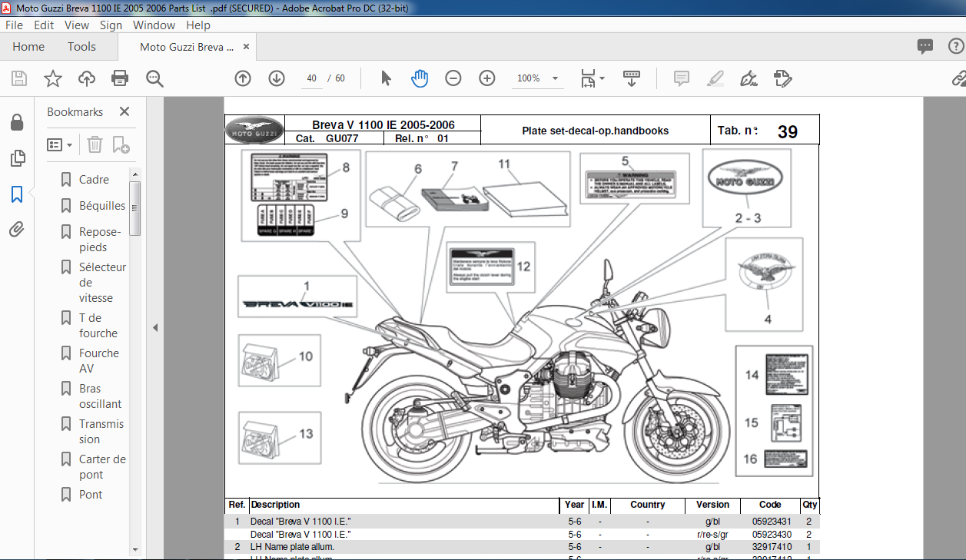Select the arrow Selection tool

tap(386, 78)
